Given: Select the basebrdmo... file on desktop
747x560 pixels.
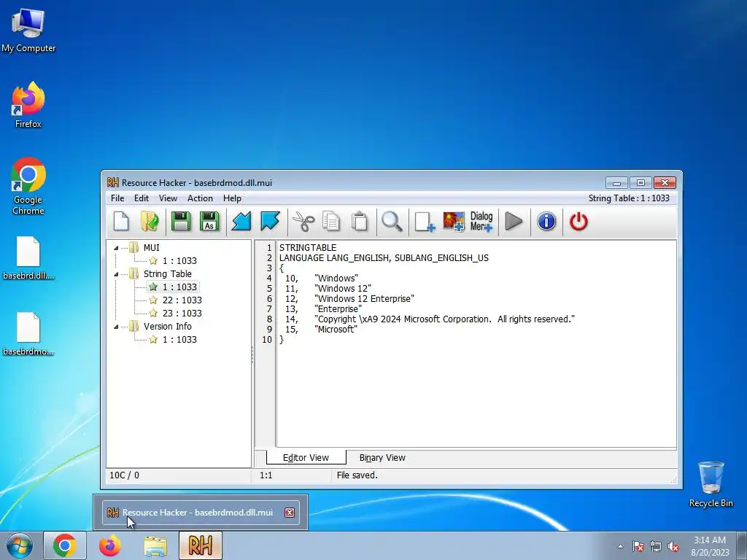Looking at the screenshot, I should (x=28, y=334).
